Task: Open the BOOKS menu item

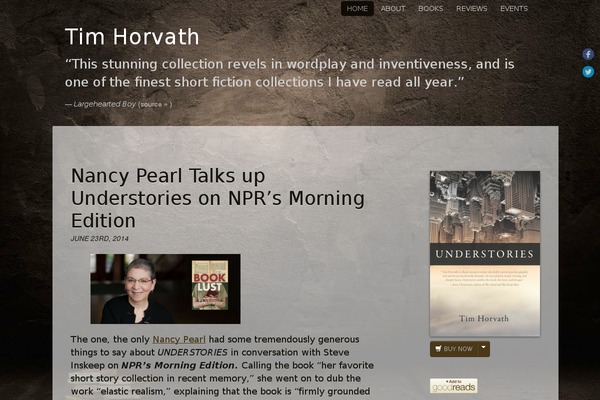Action: (x=430, y=8)
